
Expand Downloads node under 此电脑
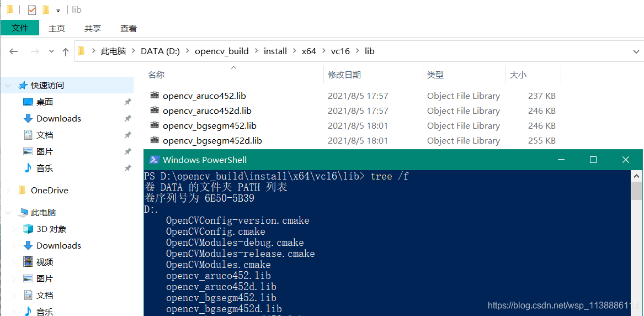[x=14, y=246]
